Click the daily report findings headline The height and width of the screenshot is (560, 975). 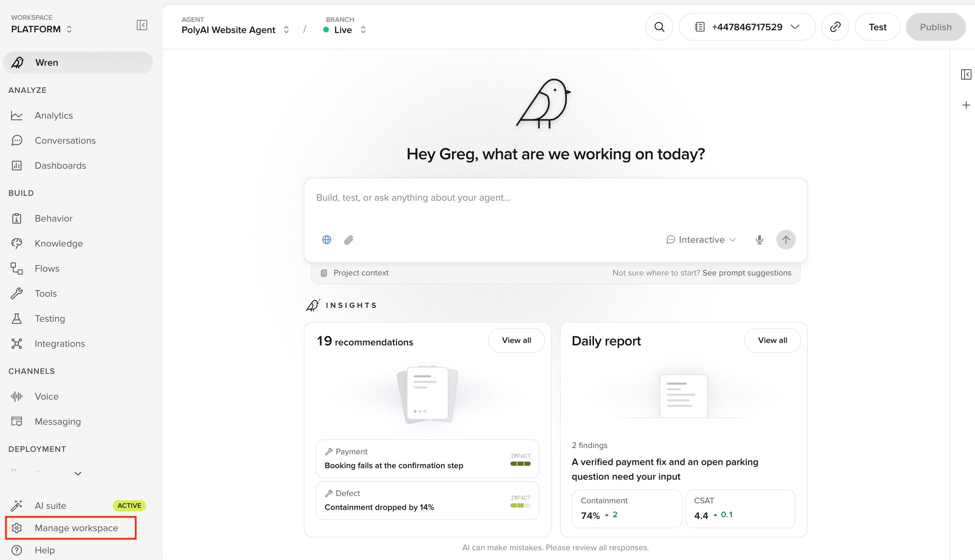[x=665, y=469]
